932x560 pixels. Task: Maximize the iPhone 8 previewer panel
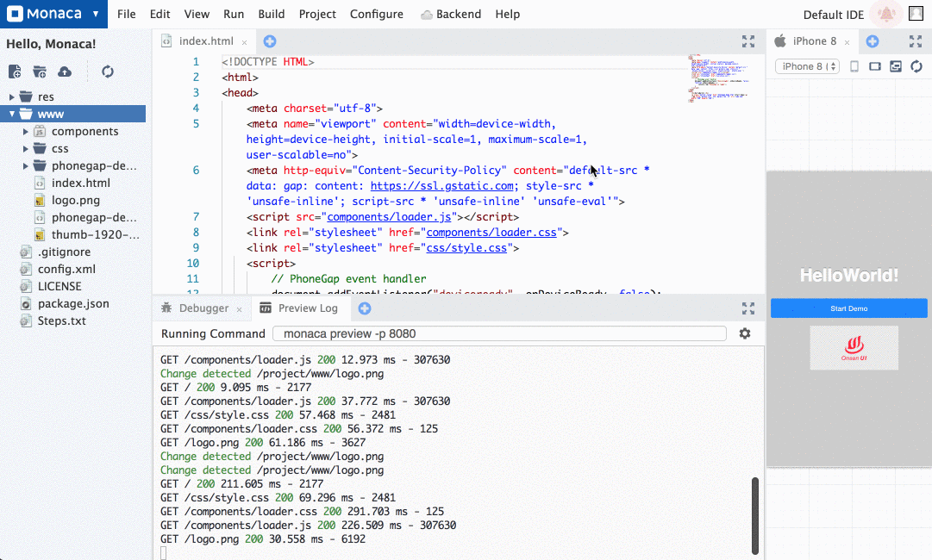[x=916, y=41]
